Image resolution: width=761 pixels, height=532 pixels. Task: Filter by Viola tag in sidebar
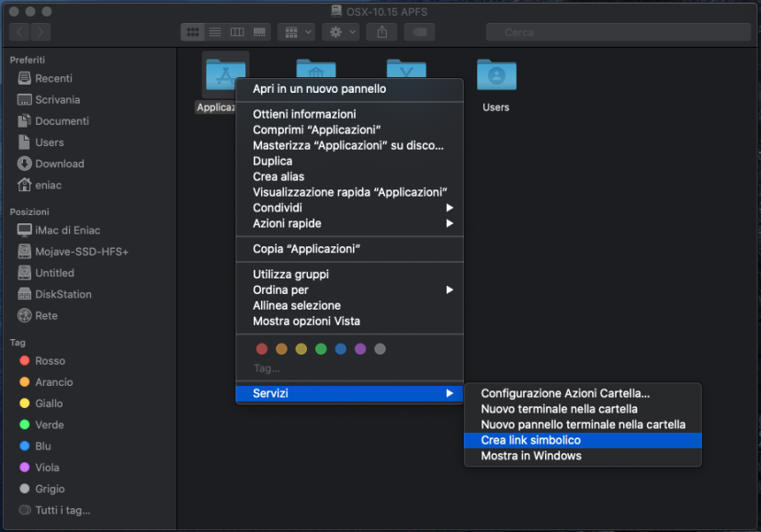click(40, 468)
